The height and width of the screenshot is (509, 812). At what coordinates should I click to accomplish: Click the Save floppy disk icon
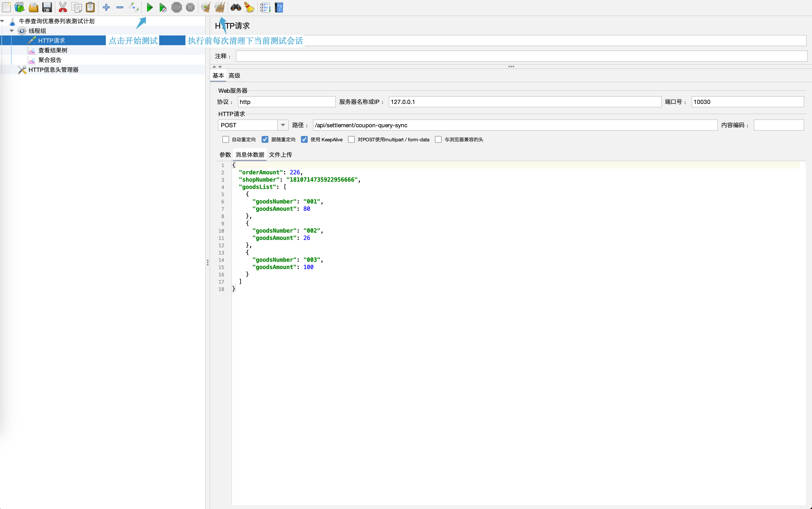(47, 7)
